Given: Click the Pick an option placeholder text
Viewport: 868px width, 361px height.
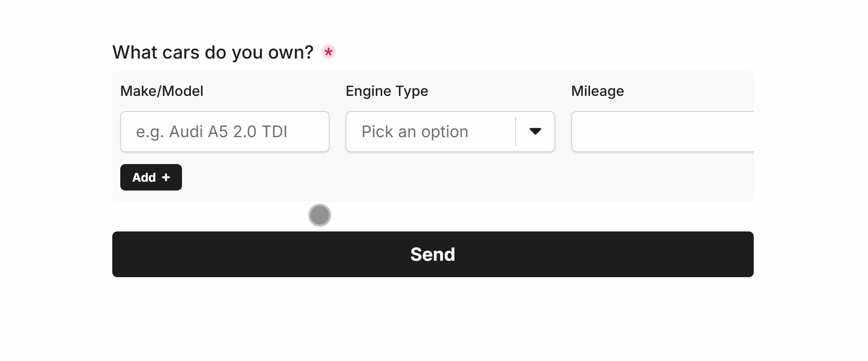Looking at the screenshot, I should (415, 132).
